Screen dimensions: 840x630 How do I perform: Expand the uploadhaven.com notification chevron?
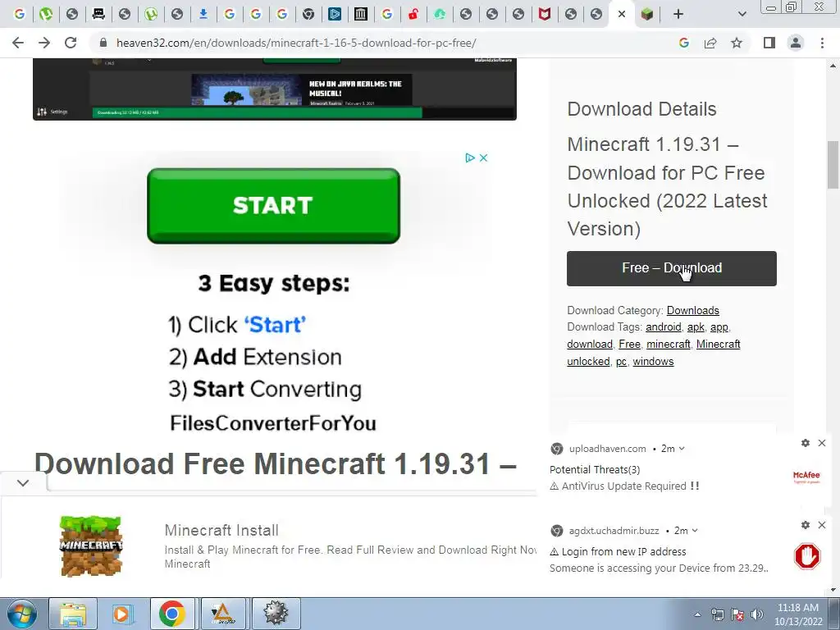(x=682, y=449)
